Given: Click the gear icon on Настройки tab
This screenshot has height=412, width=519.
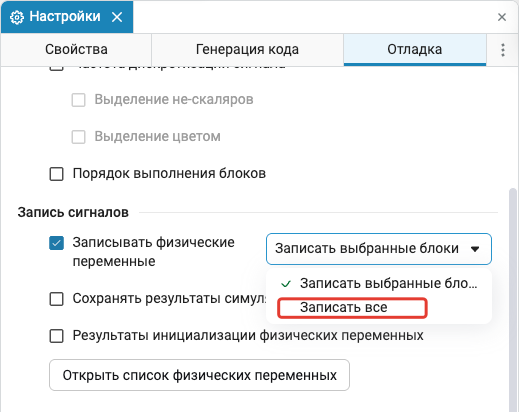Looking at the screenshot, I should pos(17,17).
